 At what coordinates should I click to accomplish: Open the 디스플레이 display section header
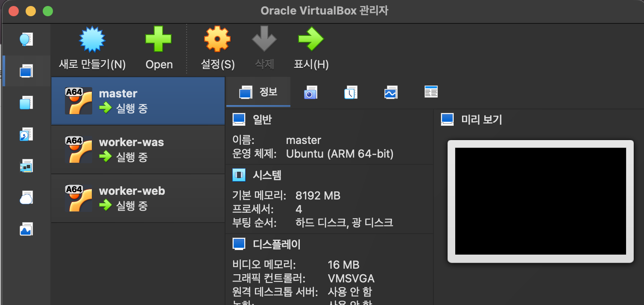[277, 244]
